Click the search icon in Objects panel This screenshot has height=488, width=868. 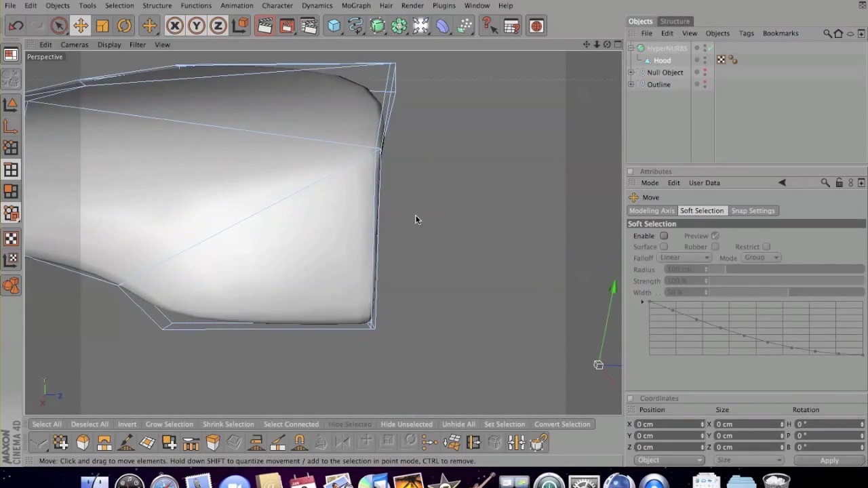pyautogui.click(x=827, y=33)
